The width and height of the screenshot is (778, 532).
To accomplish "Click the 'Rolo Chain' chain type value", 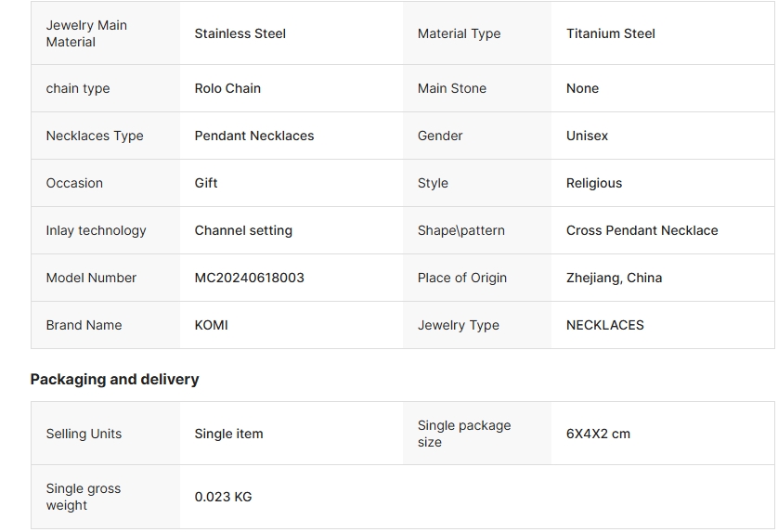I will [x=227, y=88].
